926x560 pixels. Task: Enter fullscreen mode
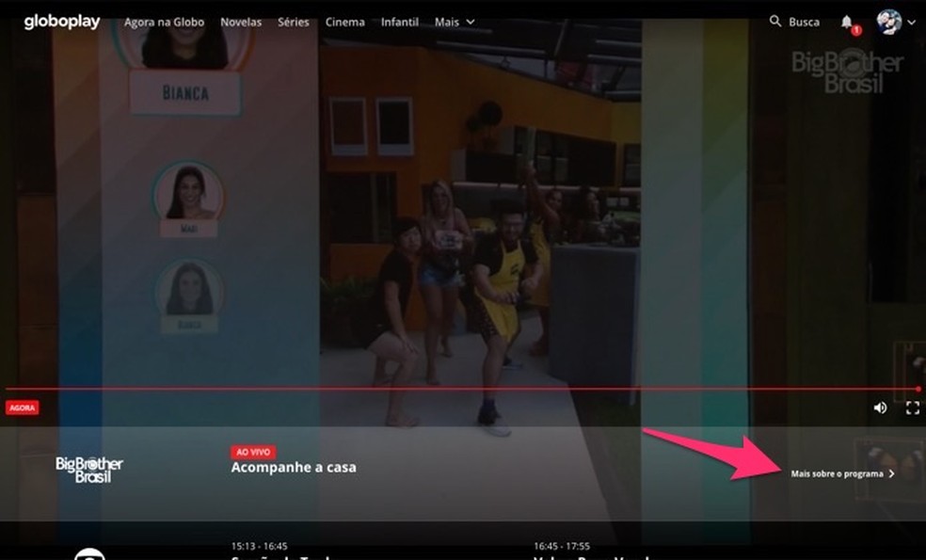(x=913, y=408)
